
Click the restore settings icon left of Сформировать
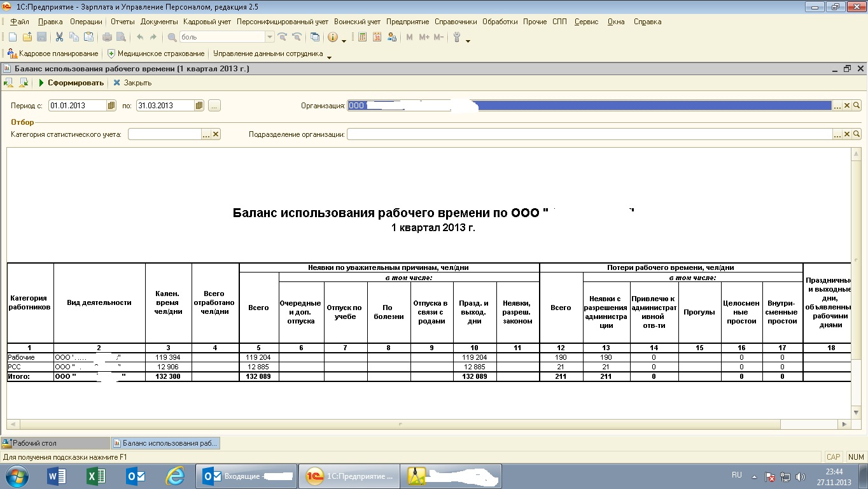tap(10, 83)
